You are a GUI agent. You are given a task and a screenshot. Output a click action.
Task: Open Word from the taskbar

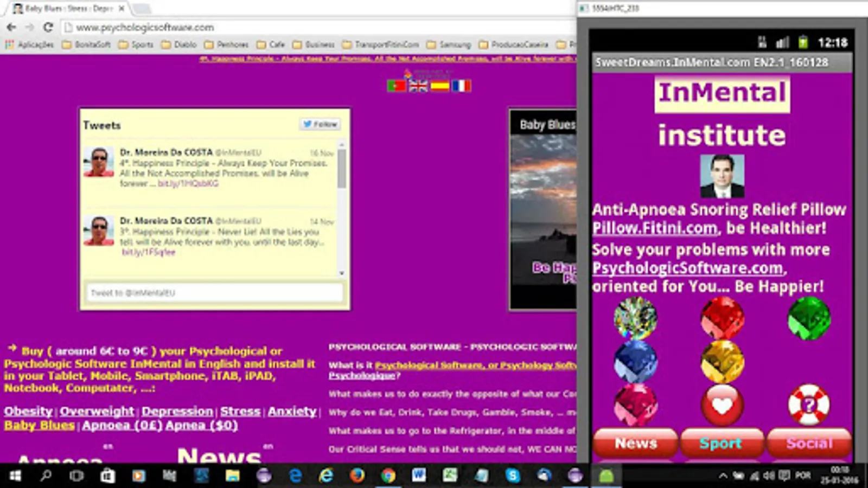419,476
